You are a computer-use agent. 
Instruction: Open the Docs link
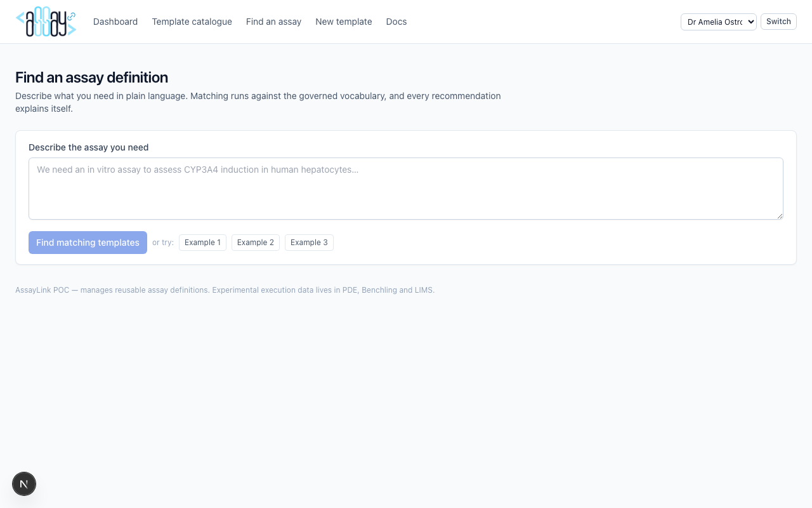[x=396, y=22]
